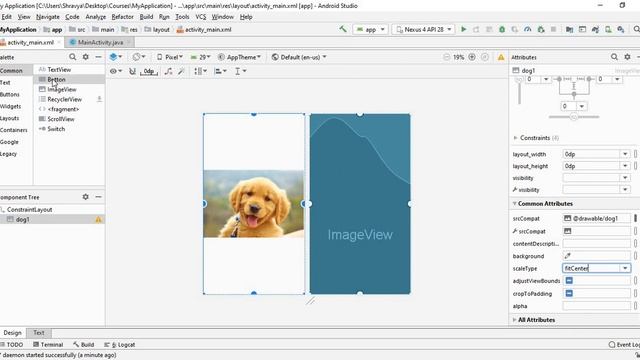Select the Widgets palette category
640x360 pixels.
point(11,106)
